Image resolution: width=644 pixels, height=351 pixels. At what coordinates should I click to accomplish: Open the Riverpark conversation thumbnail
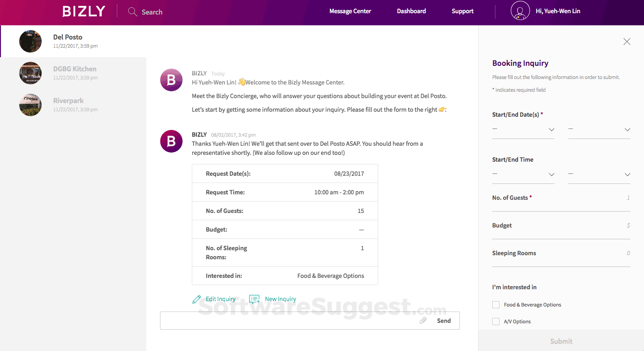click(x=30, y=104)
